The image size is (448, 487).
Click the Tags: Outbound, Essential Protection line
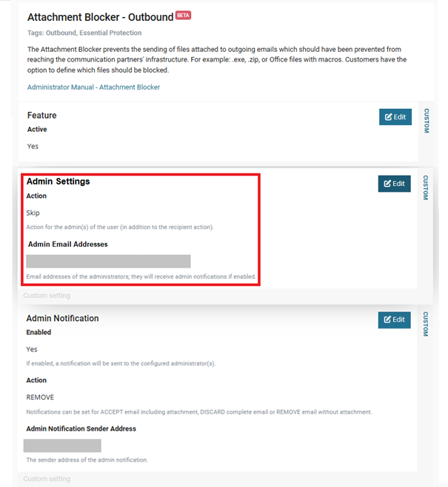(84, 33)
